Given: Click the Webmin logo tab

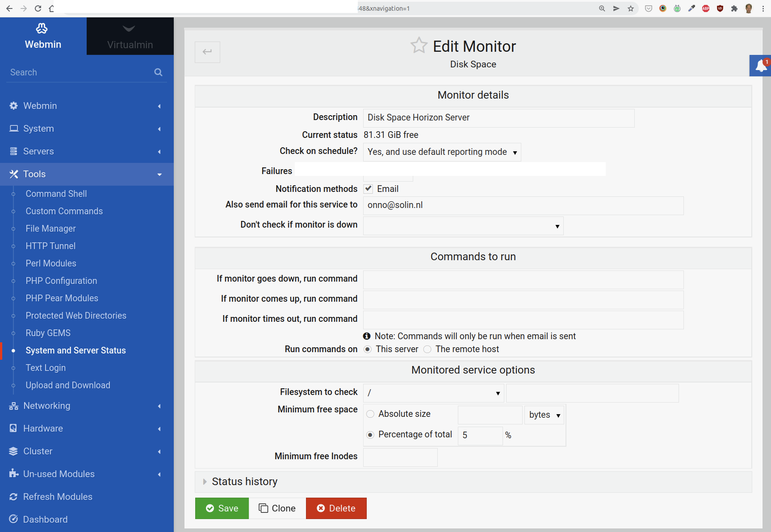Looking at the screenshot, I should pos(43,36).
